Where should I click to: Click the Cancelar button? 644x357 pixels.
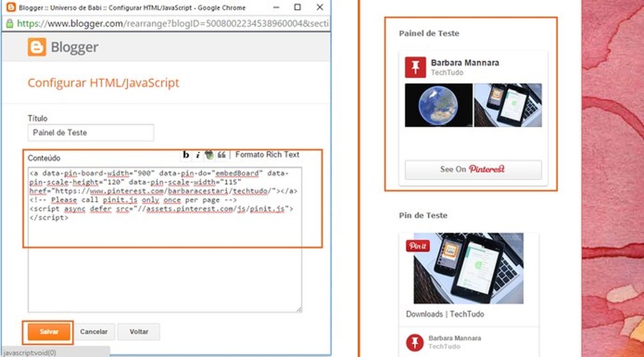click(94, 332)
